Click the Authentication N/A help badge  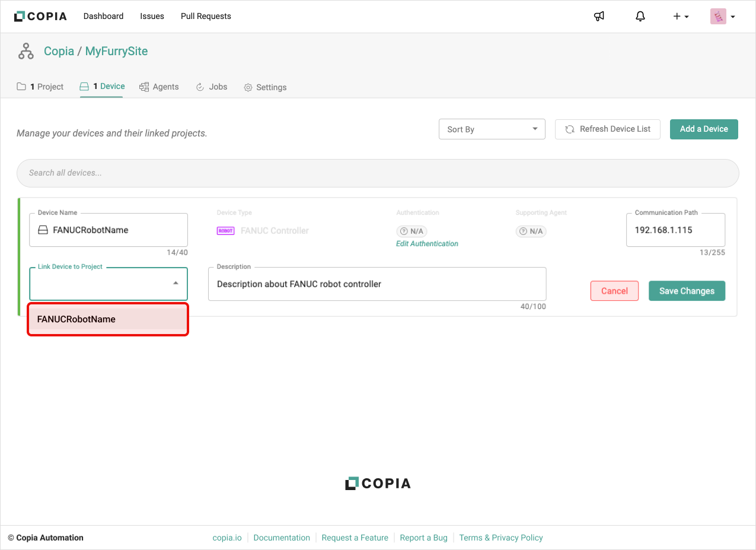click(412, 231)
